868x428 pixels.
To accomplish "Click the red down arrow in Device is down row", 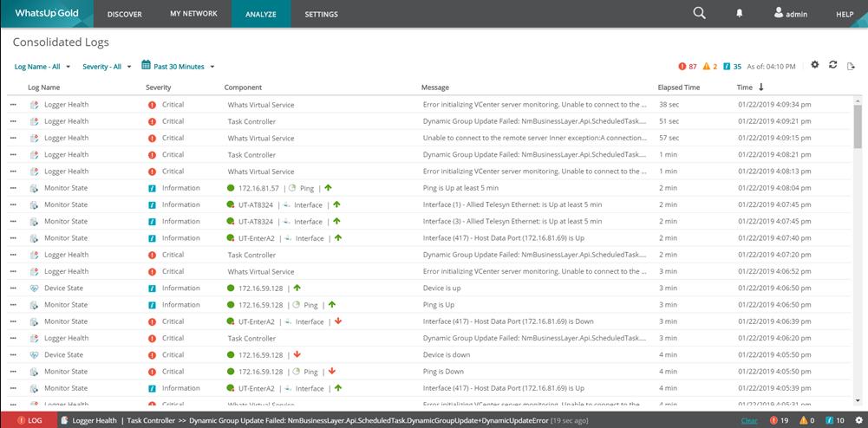I will (297, 354).
